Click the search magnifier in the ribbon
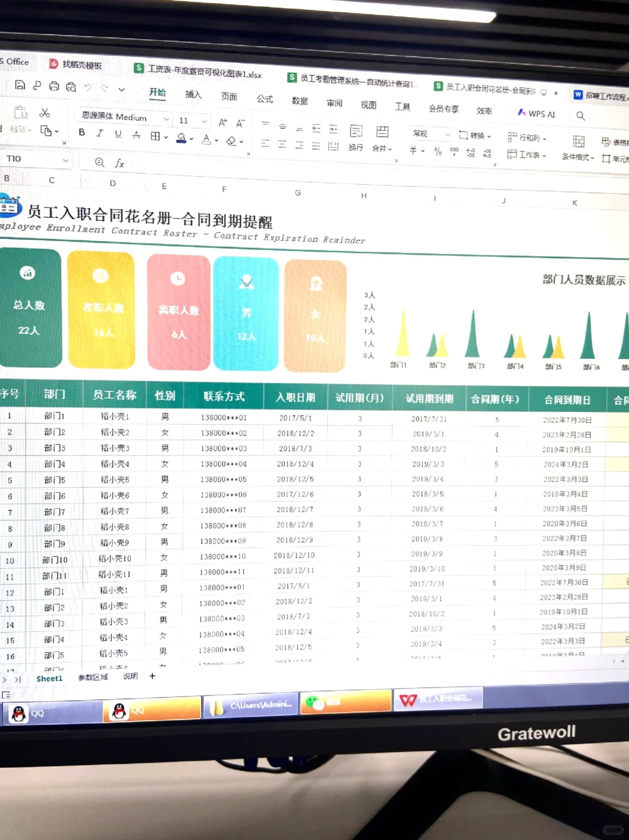 coord(581,116)
